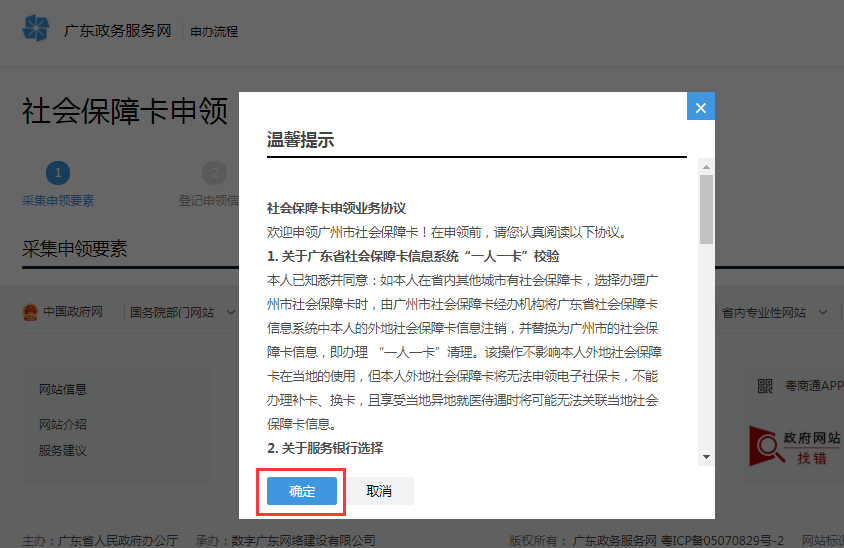Click the 广东政务服务网 site title
844x548 pixels.
click(117, 31)
